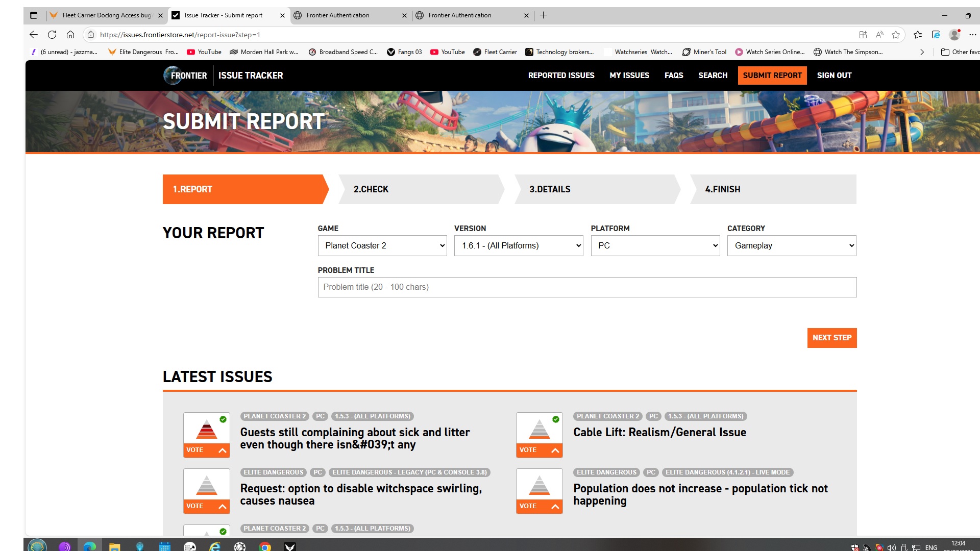Select step 4.Finish in progress bar
This screenshot has height=551, width=980.
click(773, 189)
